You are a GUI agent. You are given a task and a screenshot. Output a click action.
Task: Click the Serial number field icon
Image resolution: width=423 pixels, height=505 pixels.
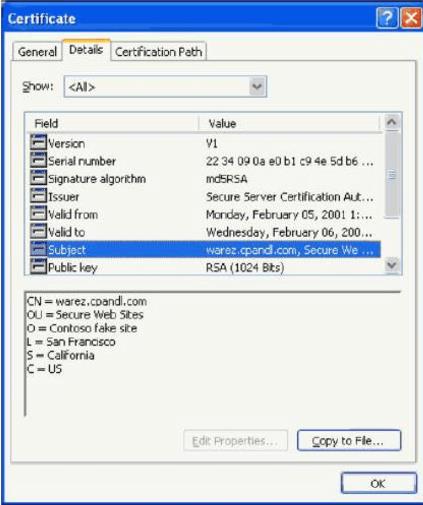38,161
